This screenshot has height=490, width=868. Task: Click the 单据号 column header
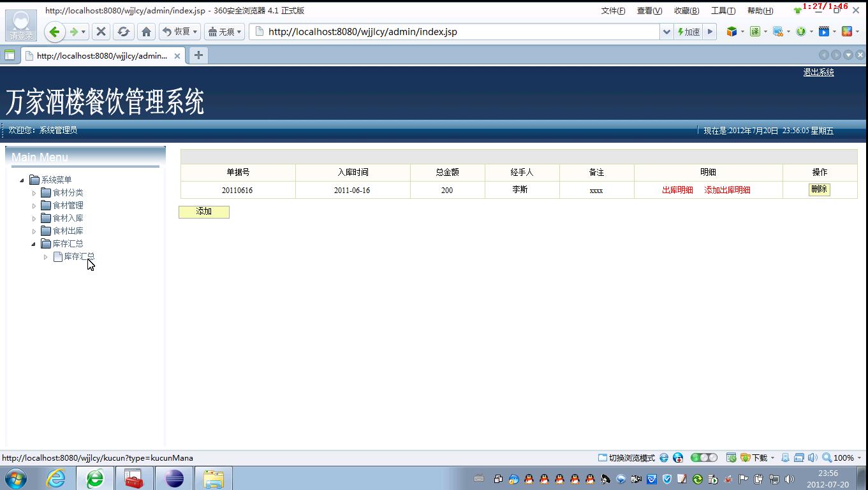click(x=238, y=172)
